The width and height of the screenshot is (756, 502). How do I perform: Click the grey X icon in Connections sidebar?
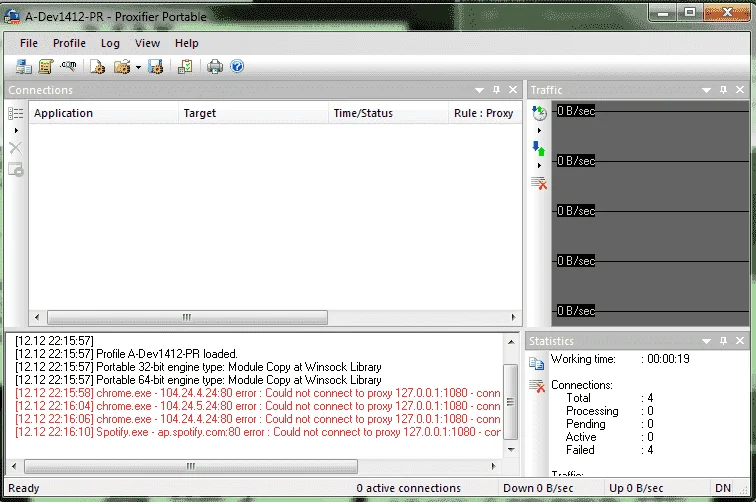15,148
